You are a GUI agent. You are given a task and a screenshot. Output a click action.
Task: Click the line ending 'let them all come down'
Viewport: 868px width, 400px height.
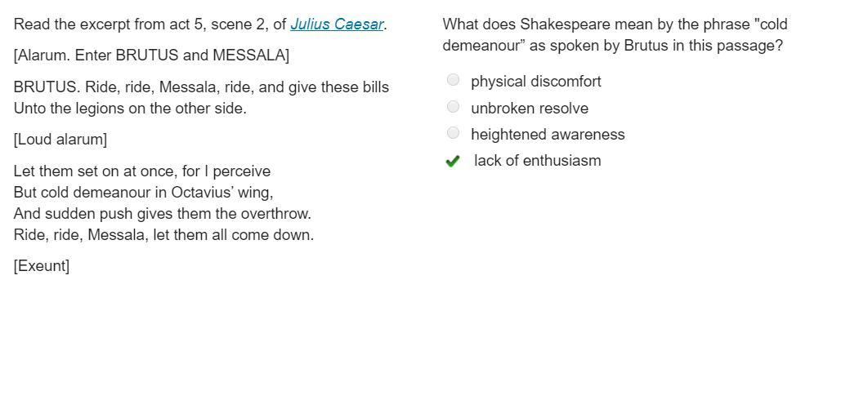click(x=163, y=234)
